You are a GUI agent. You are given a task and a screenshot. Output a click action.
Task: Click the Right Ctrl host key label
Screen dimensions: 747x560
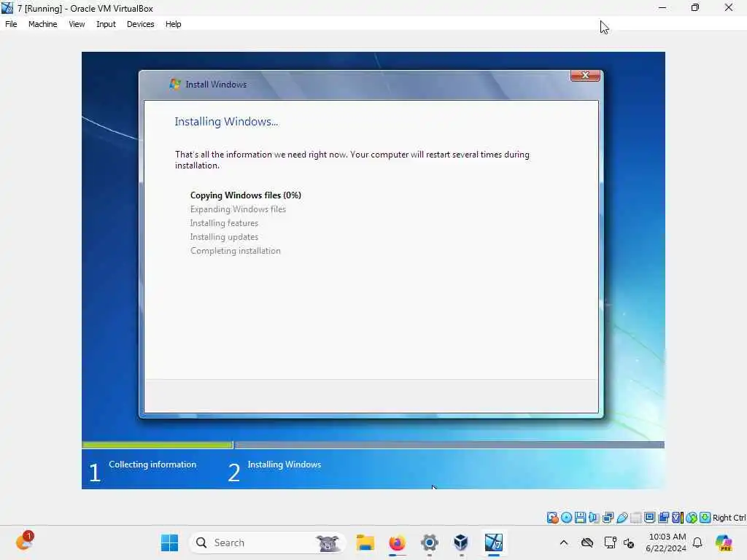[x=729, y=518]
